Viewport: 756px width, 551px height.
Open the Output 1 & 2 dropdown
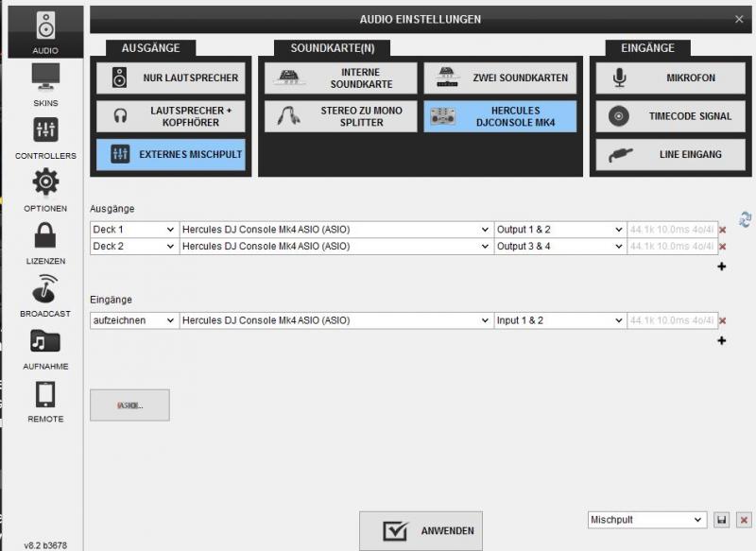click(559, 230)
